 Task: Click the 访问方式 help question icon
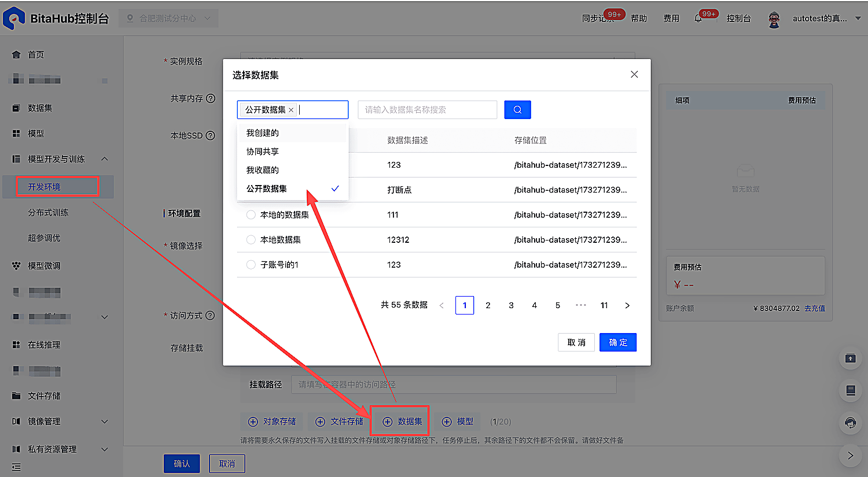coord(210,315)
